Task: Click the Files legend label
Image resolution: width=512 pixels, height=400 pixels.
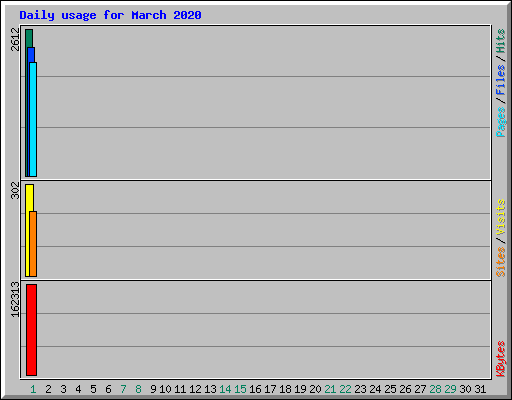Action: (500, 80)
